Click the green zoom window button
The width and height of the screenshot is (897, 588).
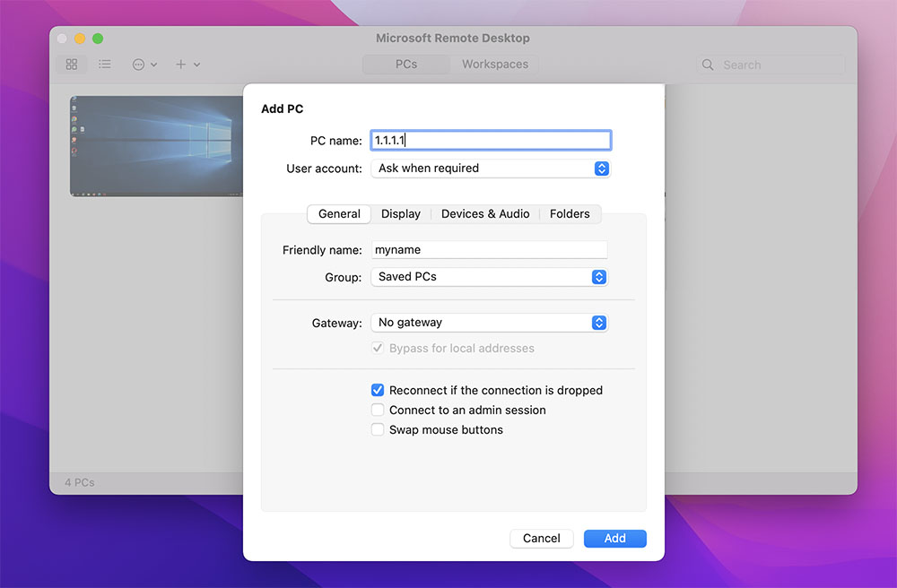pos(98,39)
